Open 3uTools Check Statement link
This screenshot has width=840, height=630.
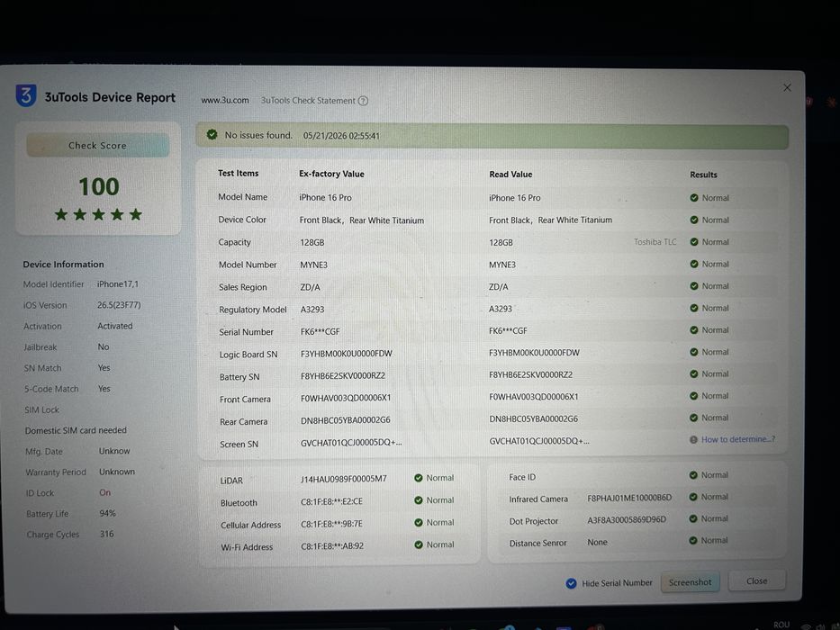click(x=308, y=101)
